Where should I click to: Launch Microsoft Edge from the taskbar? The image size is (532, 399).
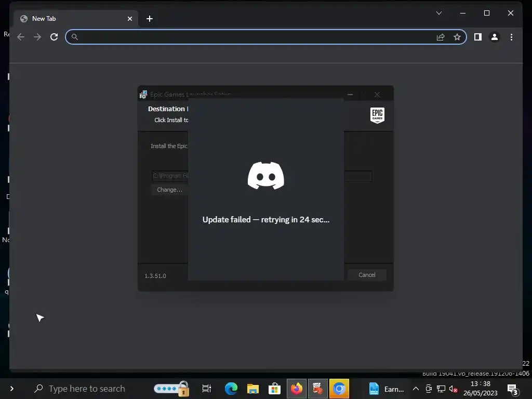[231, 389]
